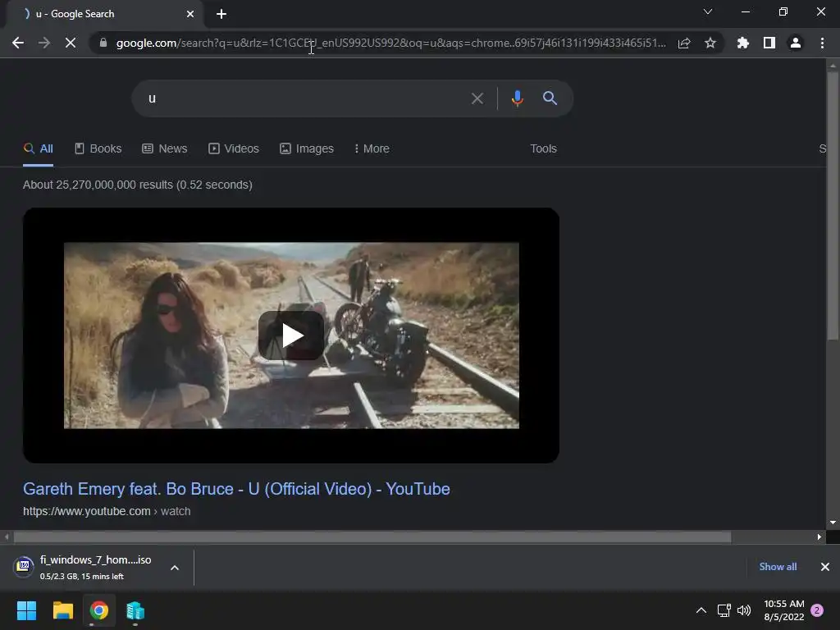Click the scroll down arrow

tap(833, 523)
